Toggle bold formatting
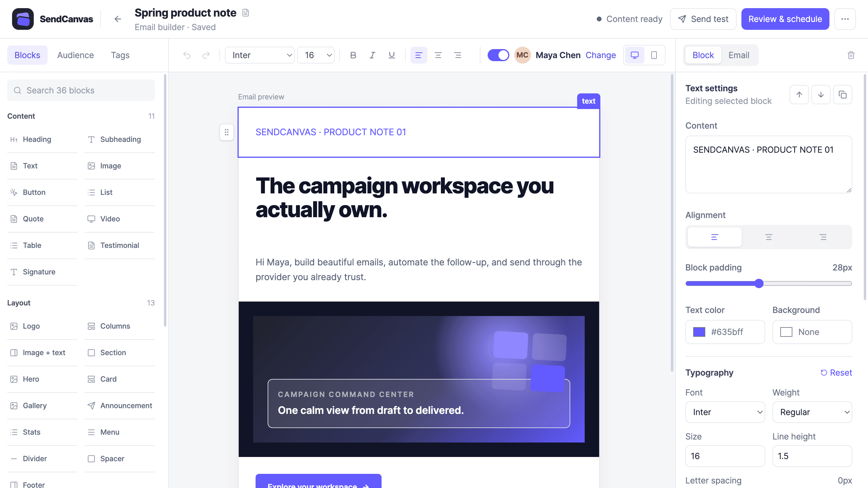Image resolution: width=868 pixels, height=488 pixels. [x=353, y=55]
